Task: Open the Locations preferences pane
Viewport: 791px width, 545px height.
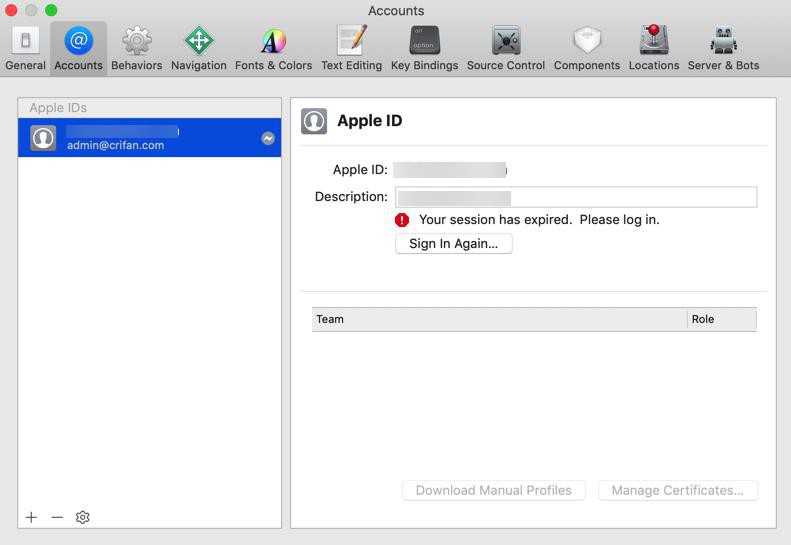Action: click(x=654, y=49)
